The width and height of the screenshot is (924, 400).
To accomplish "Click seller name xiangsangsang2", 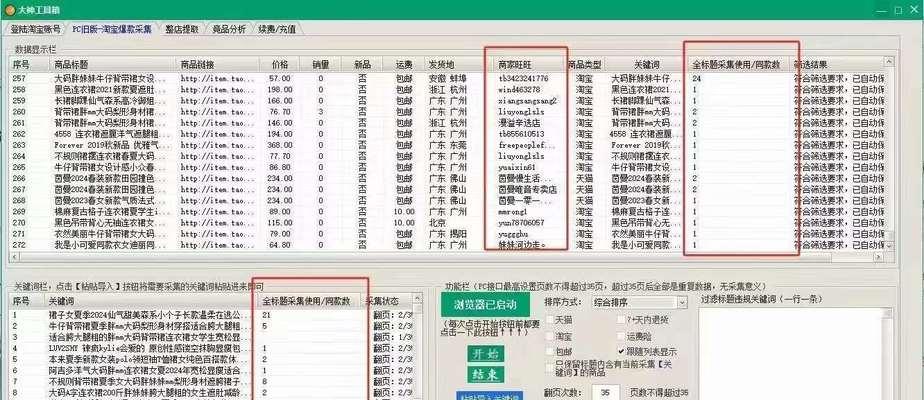I will tap(527, 100).
